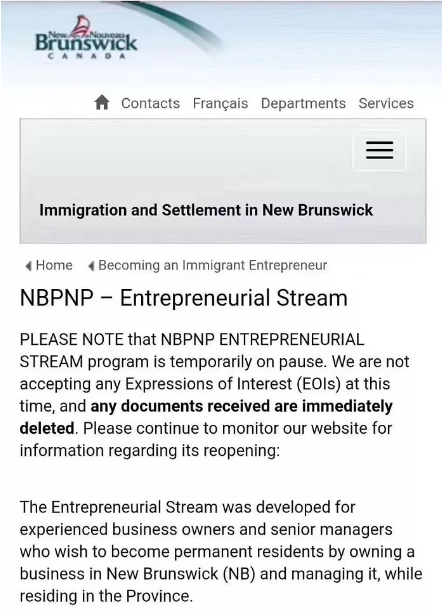Screen dimensions: 442x614
Task: Click arrow before Becoming an Immigrant Entrepreneur
Action: tap(91, 266)
